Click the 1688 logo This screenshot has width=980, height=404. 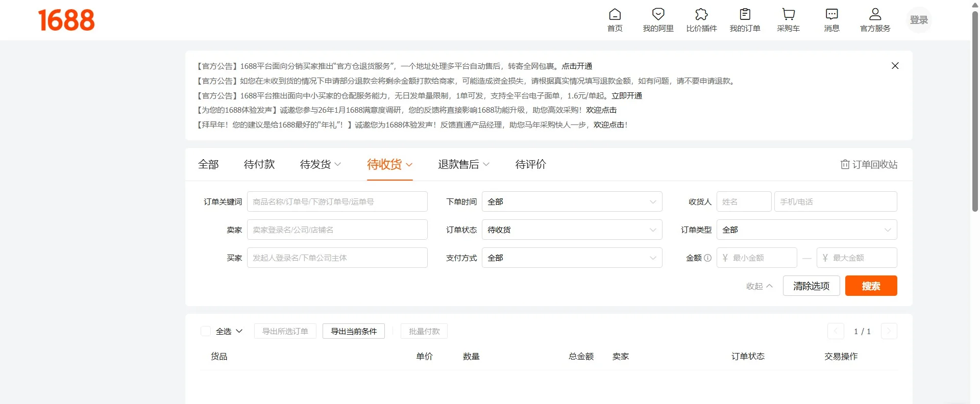[x=66, y=20]
